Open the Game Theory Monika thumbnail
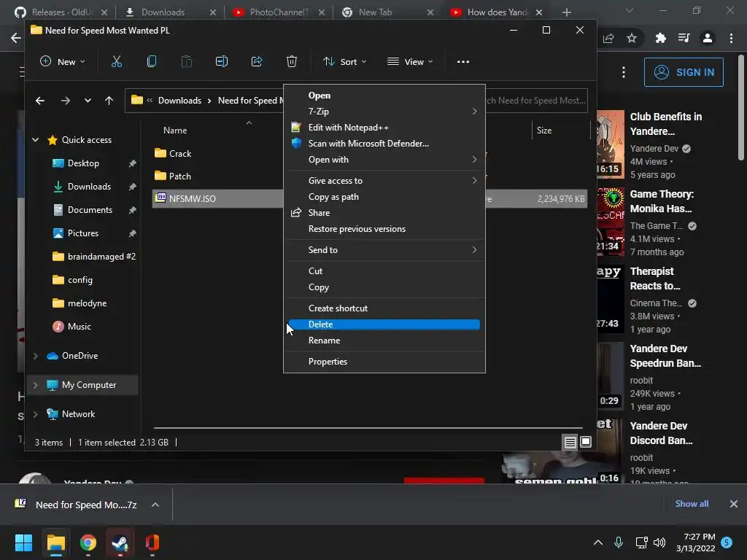Screen dimensions: 747x560 tap(611, 221)
